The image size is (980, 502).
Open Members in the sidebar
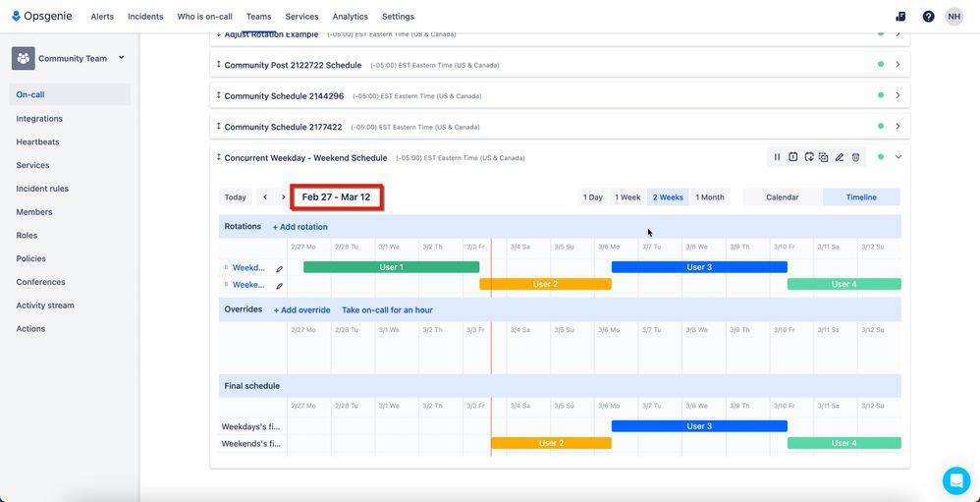pyautogui.click(x=34, y=212)
